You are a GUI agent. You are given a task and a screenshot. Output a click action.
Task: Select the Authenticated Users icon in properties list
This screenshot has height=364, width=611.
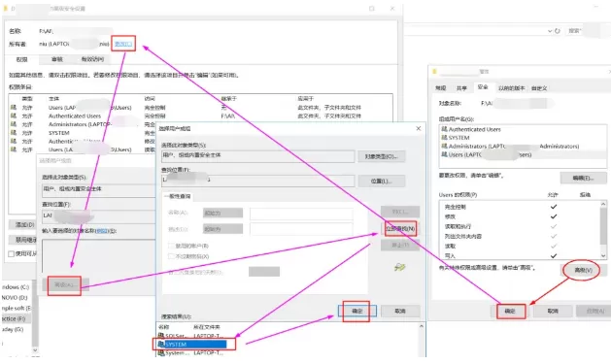click(444, 129)
